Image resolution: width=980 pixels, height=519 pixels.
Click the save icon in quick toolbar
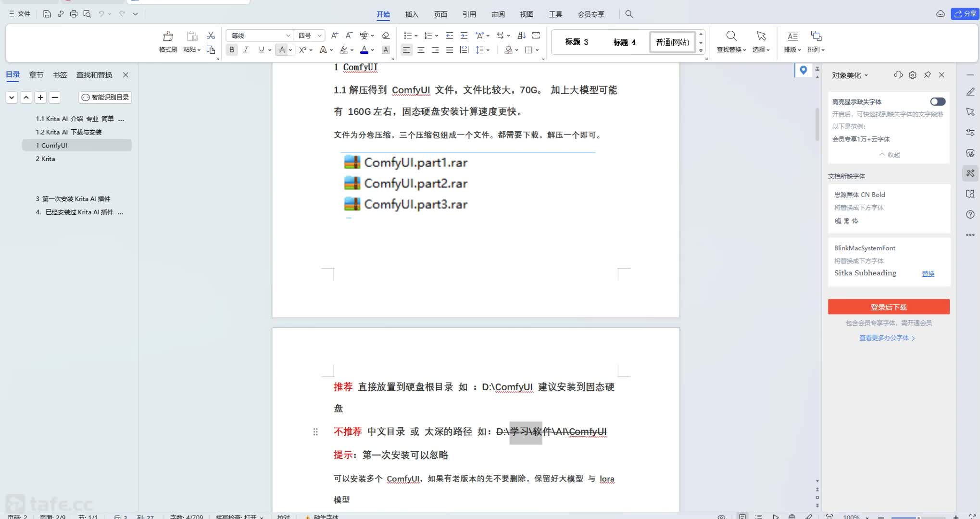pyautogui.click(x=47, y=14)
